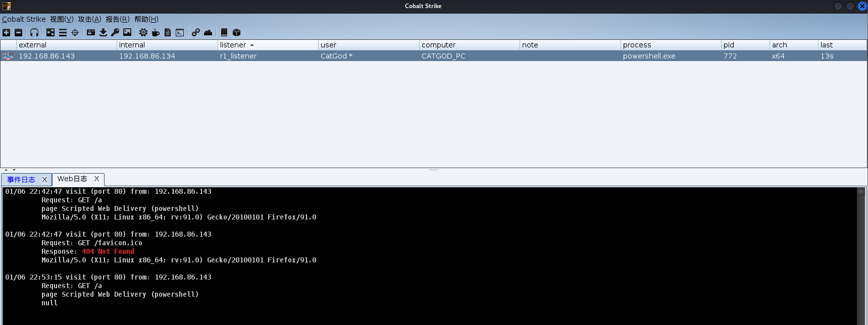
Task: Open keystrokes via the key icon
Action: point(115,32)
